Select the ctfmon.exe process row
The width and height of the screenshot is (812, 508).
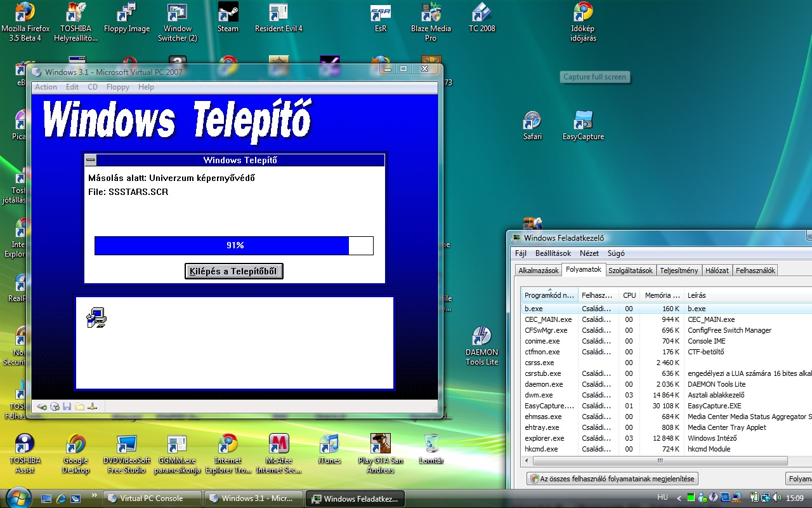tap(667, 352)
